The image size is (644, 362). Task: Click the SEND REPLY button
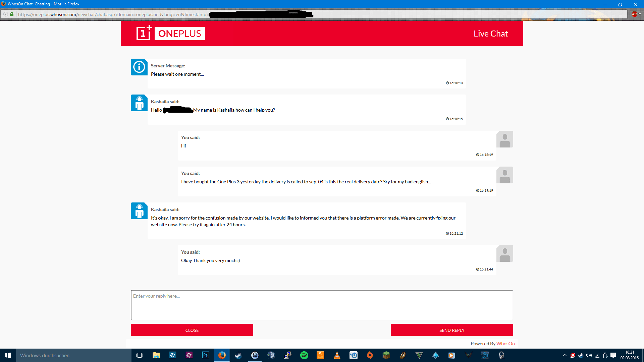(x=452, y=330)
